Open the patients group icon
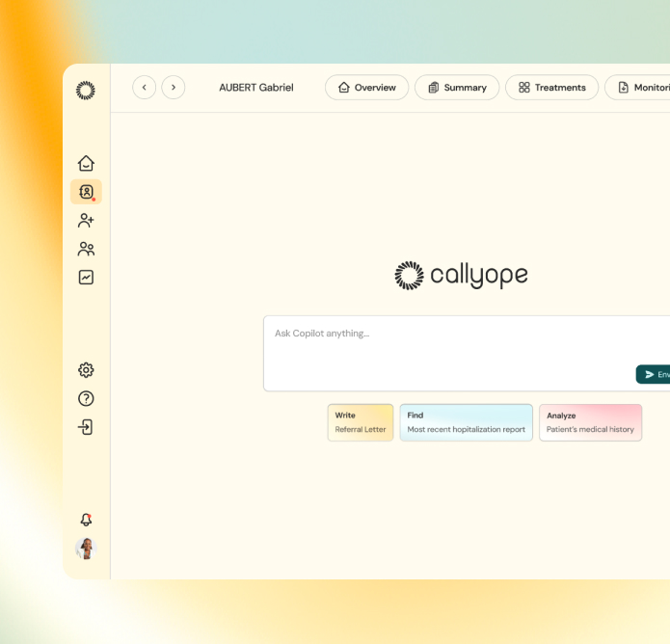This screenshot has width=670, height=644. coord(86,249)
